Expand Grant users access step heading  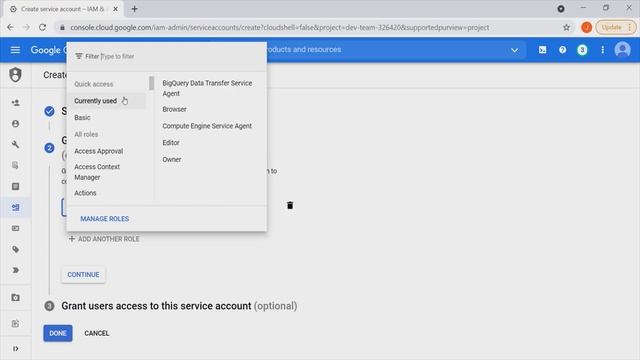click(x=179, y=306)
